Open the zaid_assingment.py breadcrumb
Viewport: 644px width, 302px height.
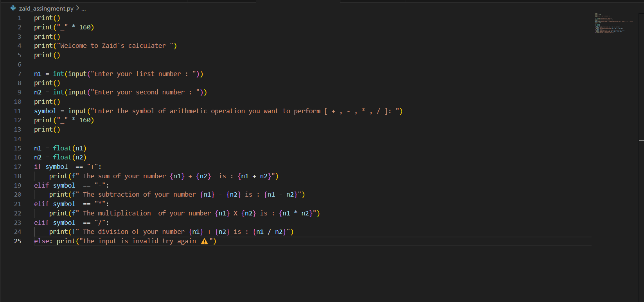click(x=46, y=8)
